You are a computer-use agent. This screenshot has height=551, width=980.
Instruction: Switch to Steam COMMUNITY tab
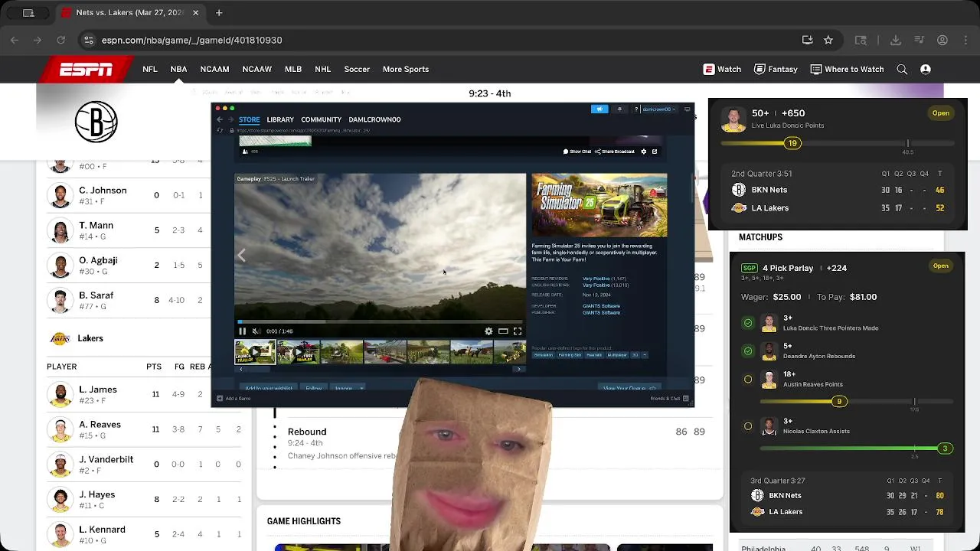(321, 119)
